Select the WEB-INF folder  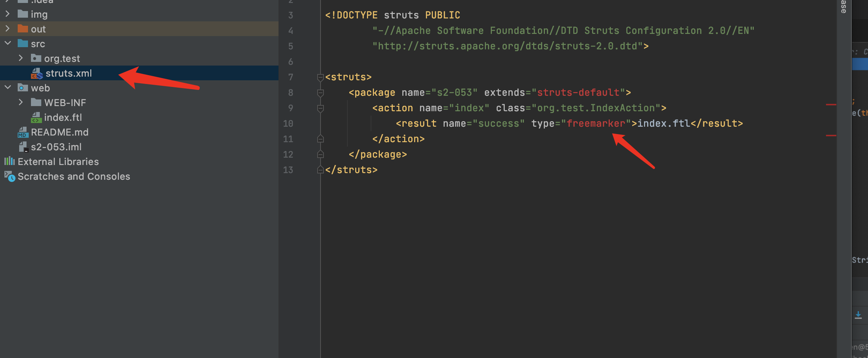[65, 103]
